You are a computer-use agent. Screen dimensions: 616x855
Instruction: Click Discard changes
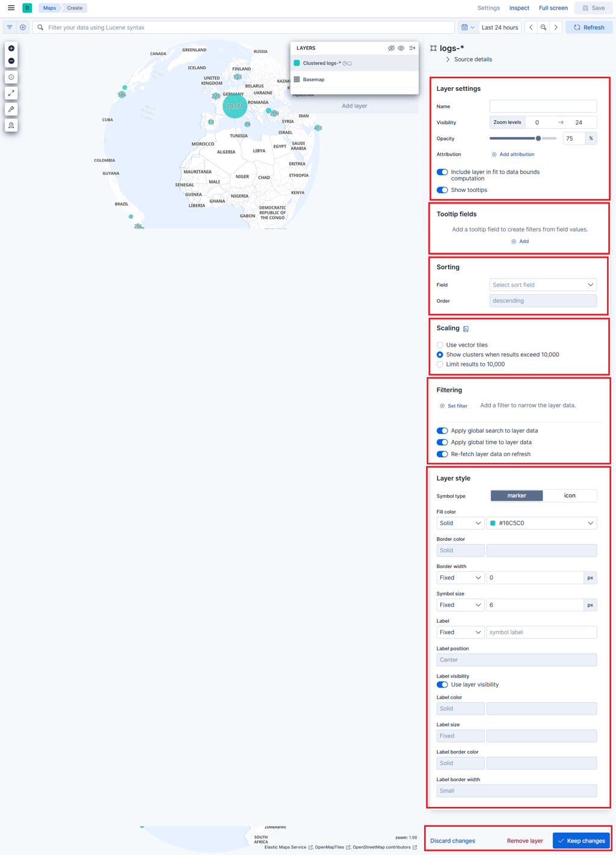pyautogui.click(x=452, y=841)
